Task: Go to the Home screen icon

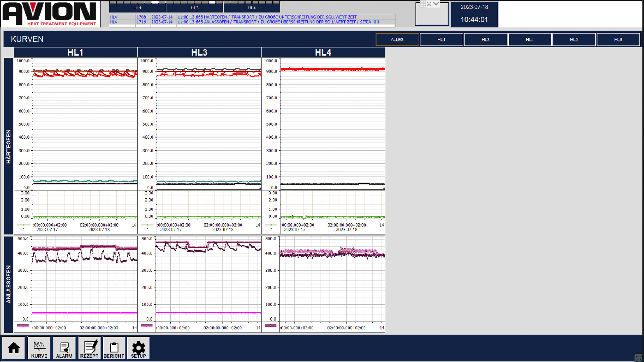Action: point(14,348)
